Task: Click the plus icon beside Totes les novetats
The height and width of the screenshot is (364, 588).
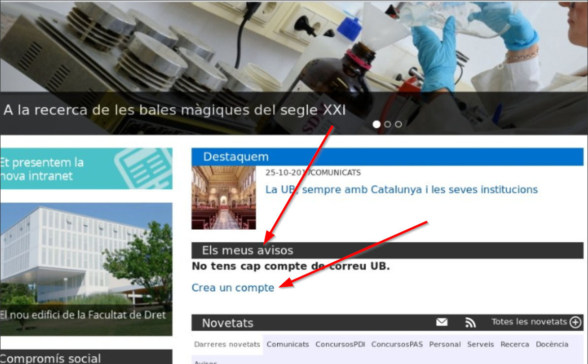Action: coord(575,322)
